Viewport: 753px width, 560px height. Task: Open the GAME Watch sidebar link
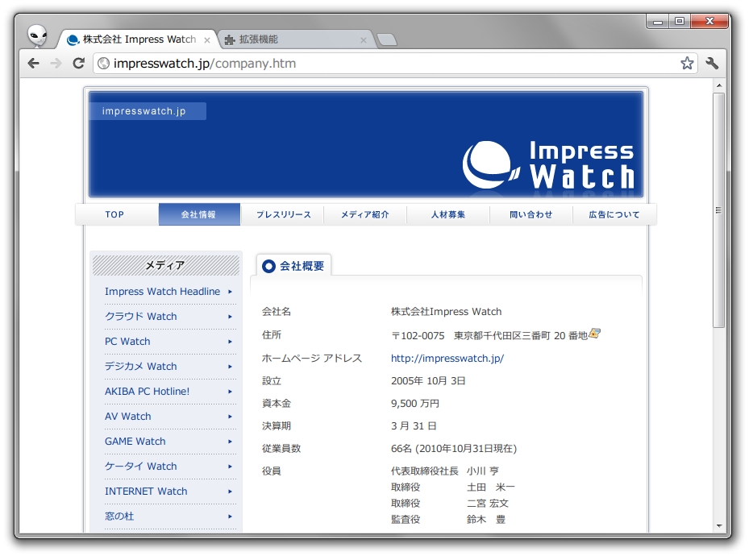coord(135,441)
